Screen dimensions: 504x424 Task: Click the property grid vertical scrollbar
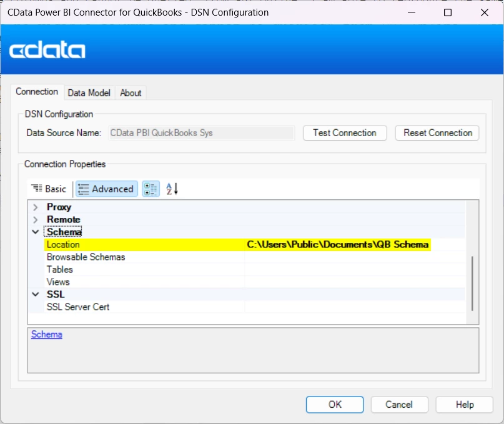tap(472, 283)
